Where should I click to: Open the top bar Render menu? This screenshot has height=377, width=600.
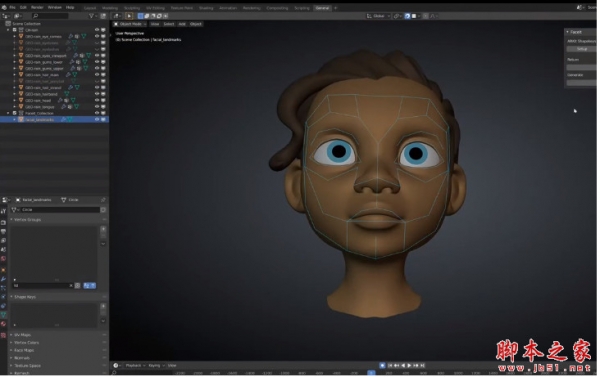[37, 7]
